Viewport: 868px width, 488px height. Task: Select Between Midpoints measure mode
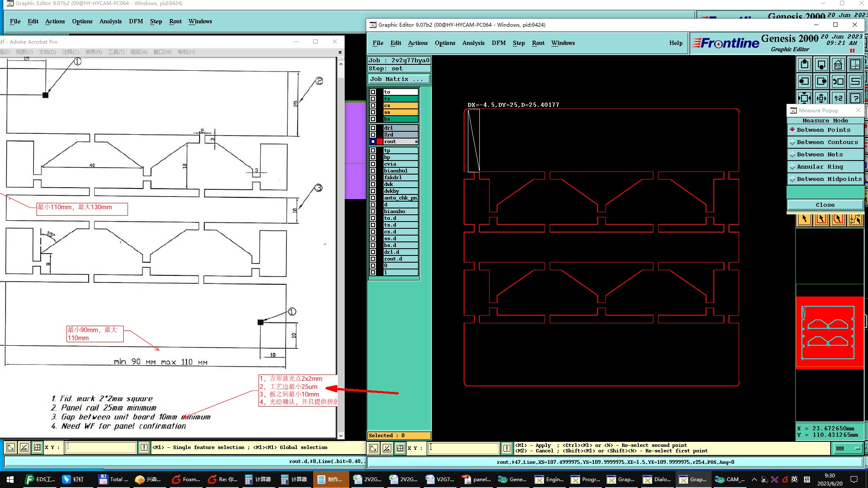pos(825,179)
